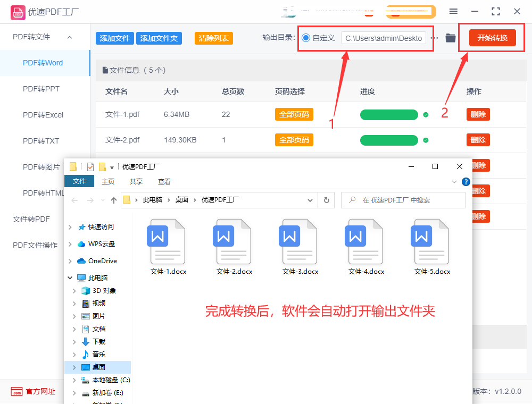Click 开始转换 button
532x404 pixels.
pos(492,38)
